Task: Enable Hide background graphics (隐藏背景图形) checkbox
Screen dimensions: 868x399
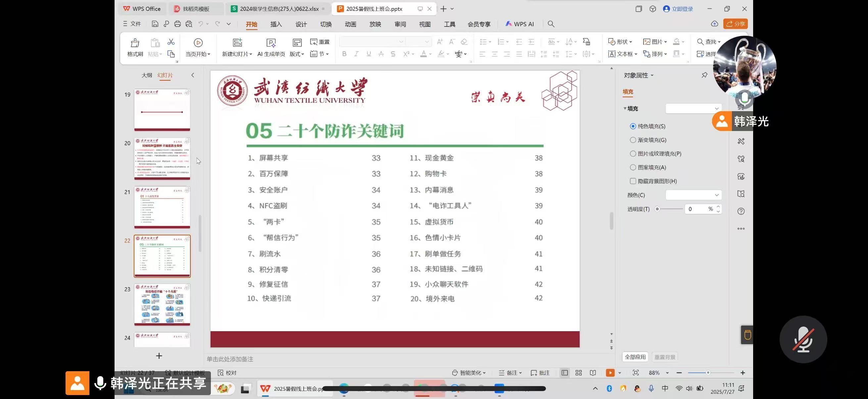Action: click(x=633, y=181)
